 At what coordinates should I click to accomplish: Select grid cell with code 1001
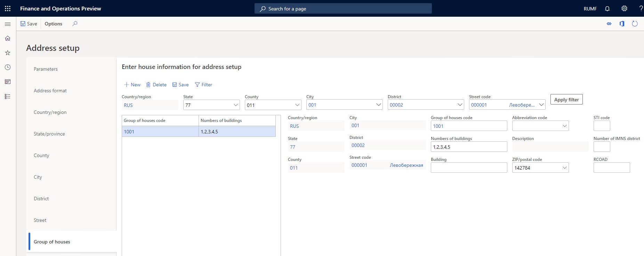tap(160, 132)
